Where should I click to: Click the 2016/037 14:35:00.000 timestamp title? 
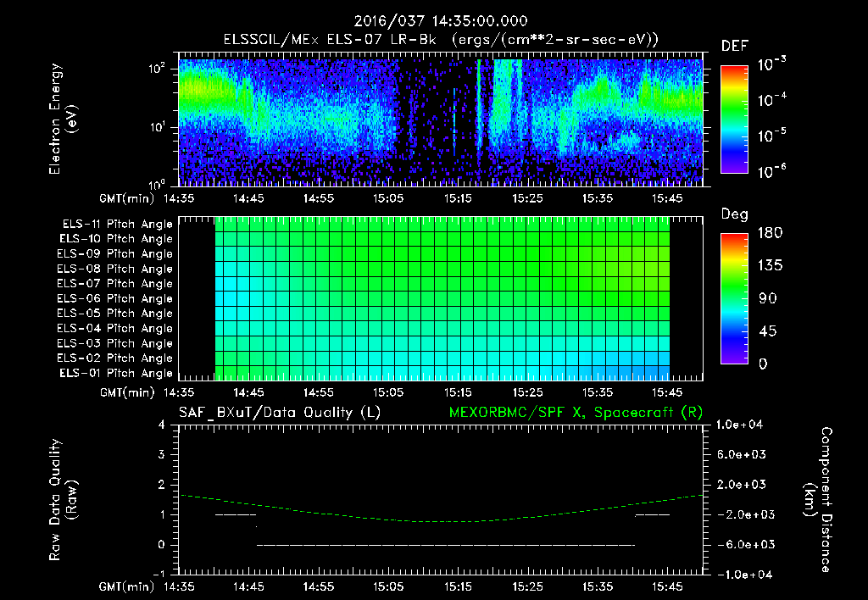[441, 21]
